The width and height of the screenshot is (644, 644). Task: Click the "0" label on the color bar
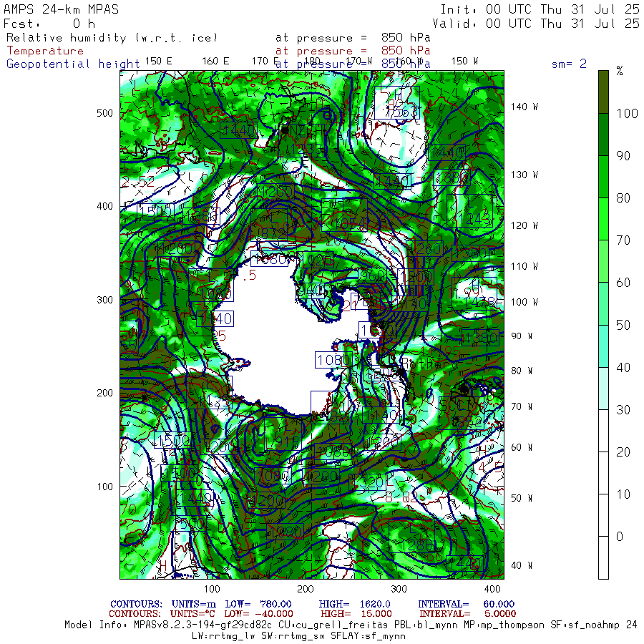(x=620, y=537)
